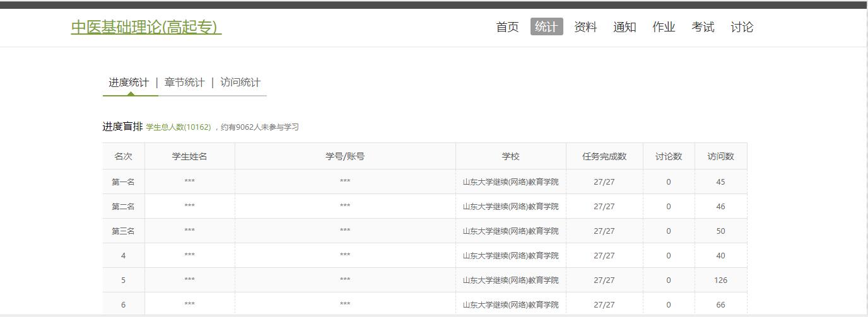Switch to the 进度统计 tab
Screen dimensions: 868x317
(x=129, y=83)
